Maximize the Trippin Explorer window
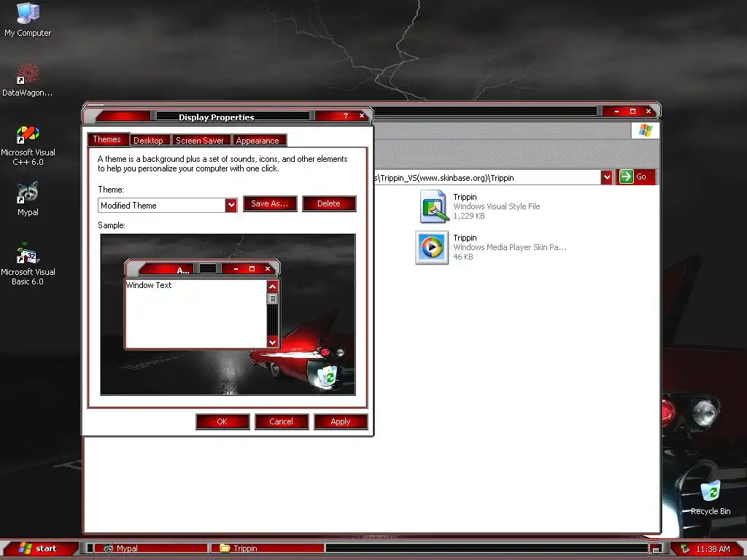747x560 pixels. point(632,111)
